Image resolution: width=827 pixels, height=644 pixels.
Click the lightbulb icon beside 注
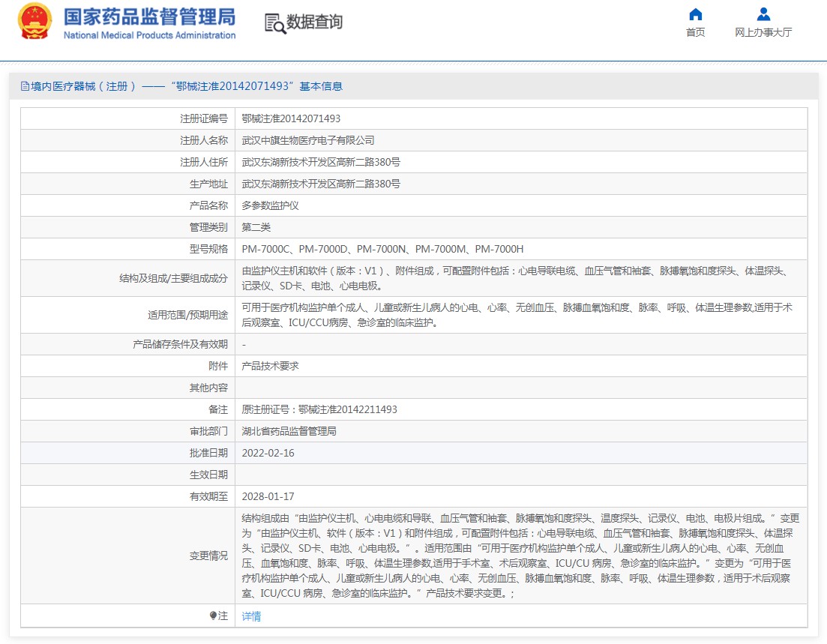pos(213,616)
